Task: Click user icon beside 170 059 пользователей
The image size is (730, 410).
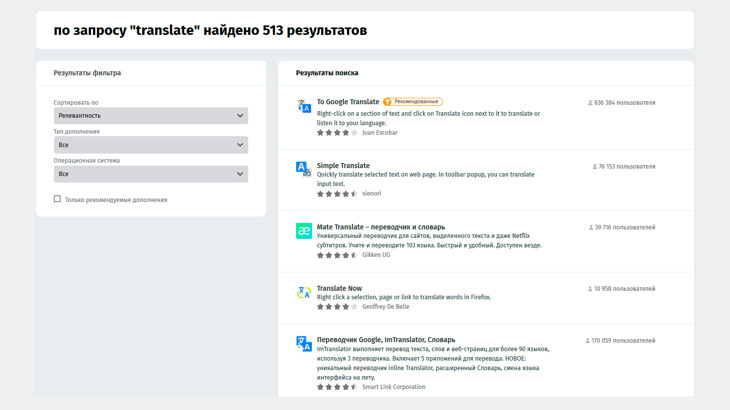Action: pyautogui.click(x=588, y=341)
